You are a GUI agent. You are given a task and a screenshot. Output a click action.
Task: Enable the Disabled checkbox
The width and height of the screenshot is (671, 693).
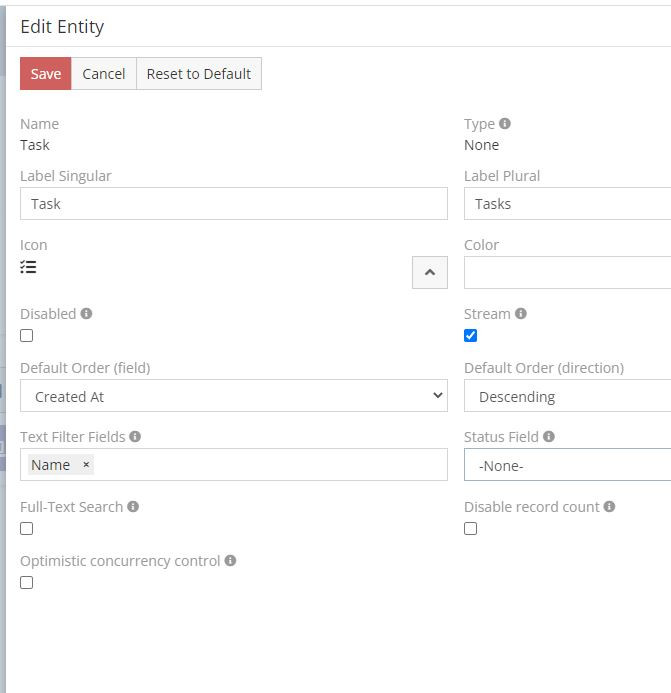coord(27,336)
